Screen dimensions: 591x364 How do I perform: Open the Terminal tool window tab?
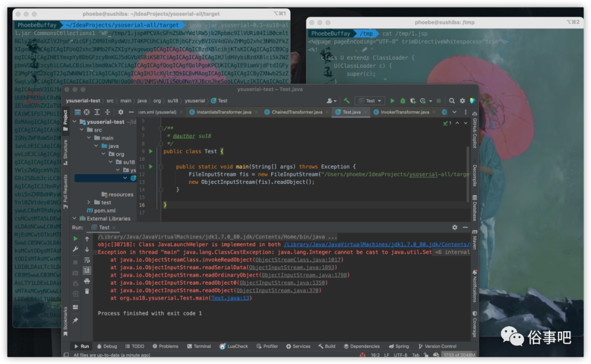click(199, 346)
